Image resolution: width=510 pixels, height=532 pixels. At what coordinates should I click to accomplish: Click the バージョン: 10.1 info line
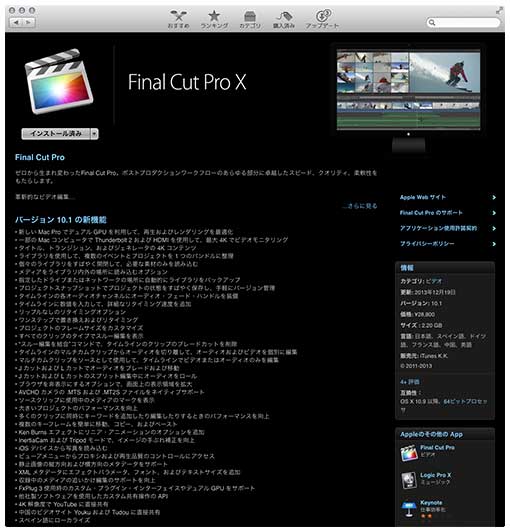tap(421, 303)
